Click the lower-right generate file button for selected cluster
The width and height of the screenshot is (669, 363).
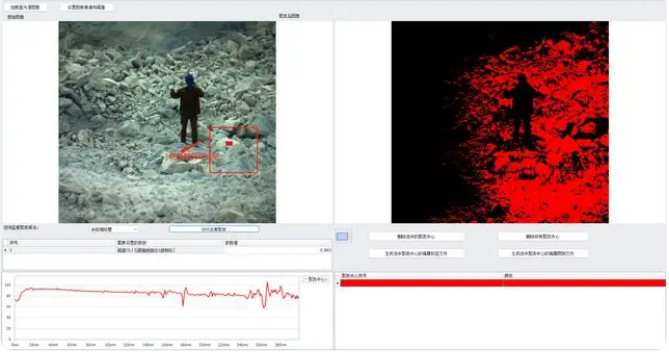543,253
